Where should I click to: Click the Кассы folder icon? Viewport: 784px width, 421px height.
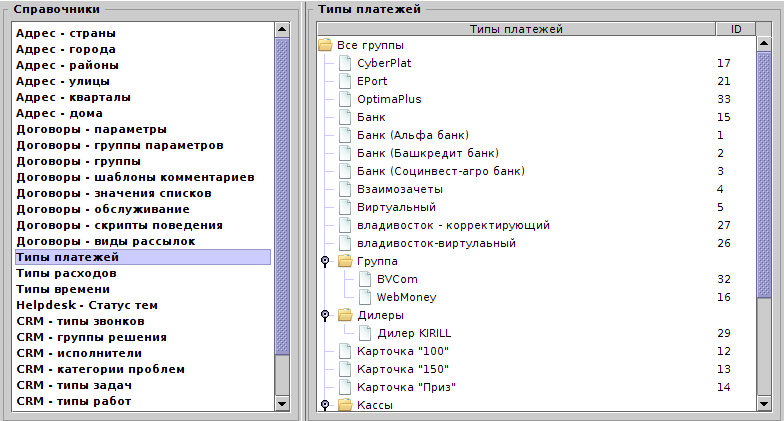[x=346, y=405]
